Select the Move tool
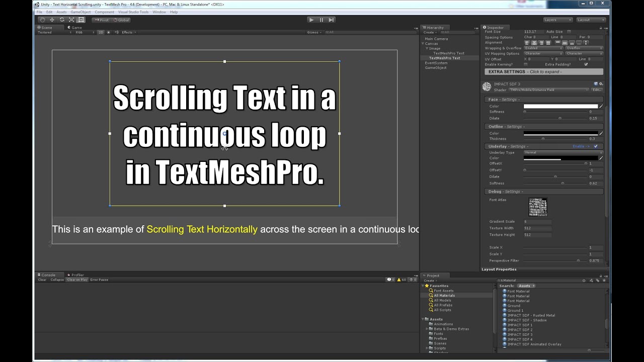Viewport: 644px width, 362px height. coord(52,20)
